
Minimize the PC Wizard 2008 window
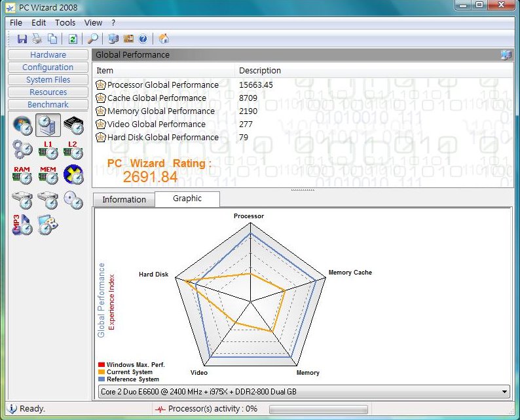click(464, 5)
